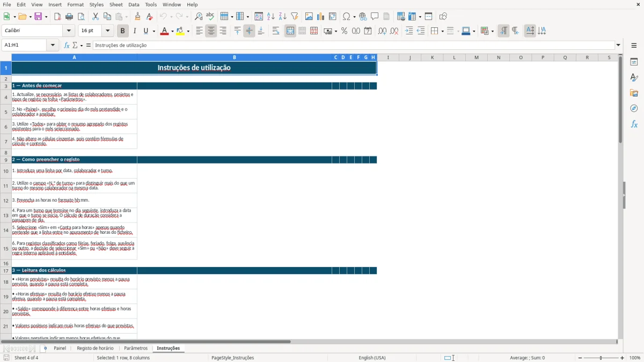This screenshot has width=644, height=362.
Task: Align text left
Action: [200, 31]
